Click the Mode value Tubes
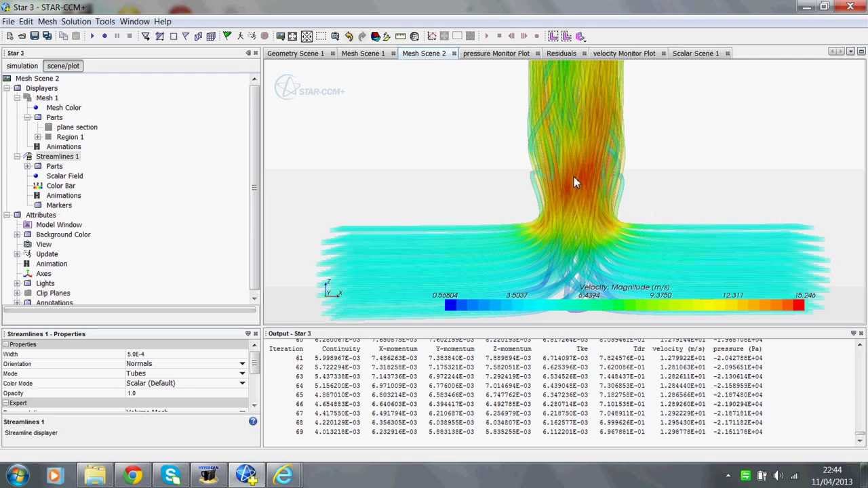Screen dimensions: 868x488 click(186, 373)
